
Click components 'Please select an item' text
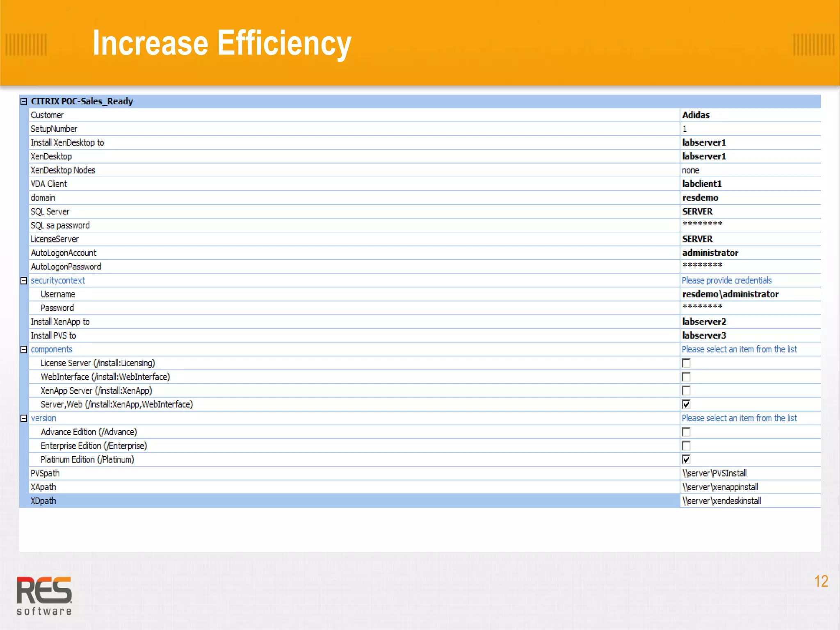[x=739, y=349]
